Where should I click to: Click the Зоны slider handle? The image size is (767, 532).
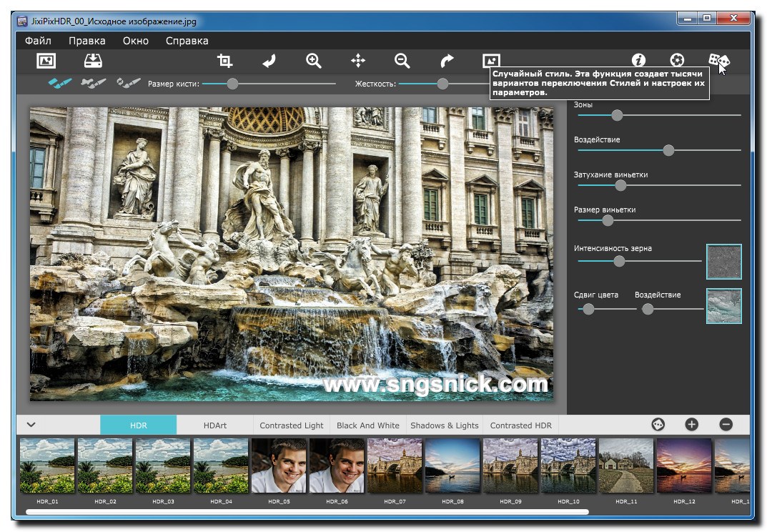(618, 115)
